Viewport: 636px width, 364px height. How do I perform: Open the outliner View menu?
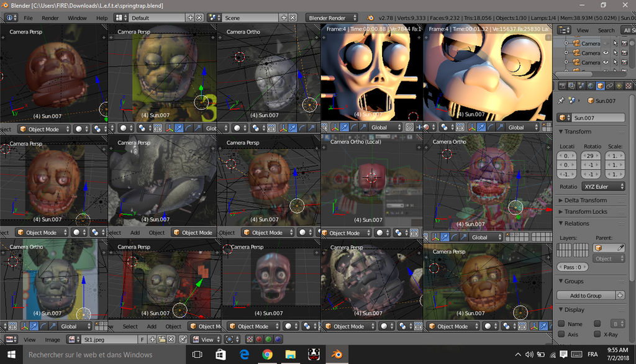[583, 30]
